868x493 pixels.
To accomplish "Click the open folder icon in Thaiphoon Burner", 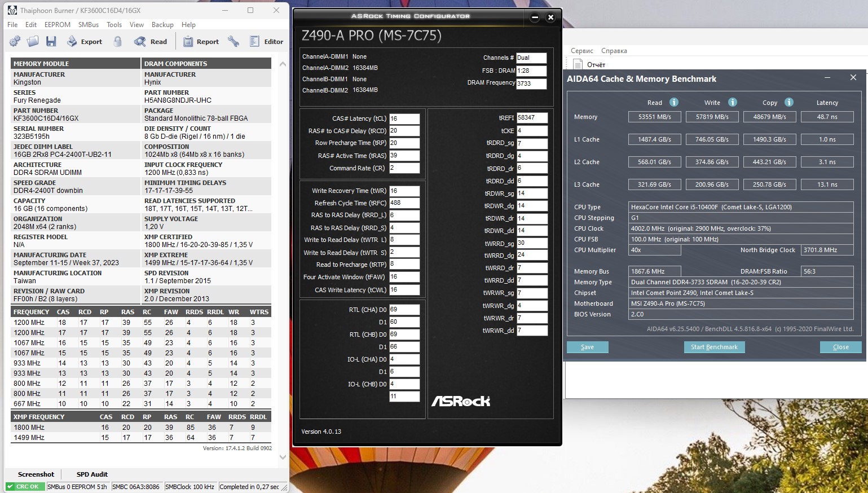I will 33,41.
